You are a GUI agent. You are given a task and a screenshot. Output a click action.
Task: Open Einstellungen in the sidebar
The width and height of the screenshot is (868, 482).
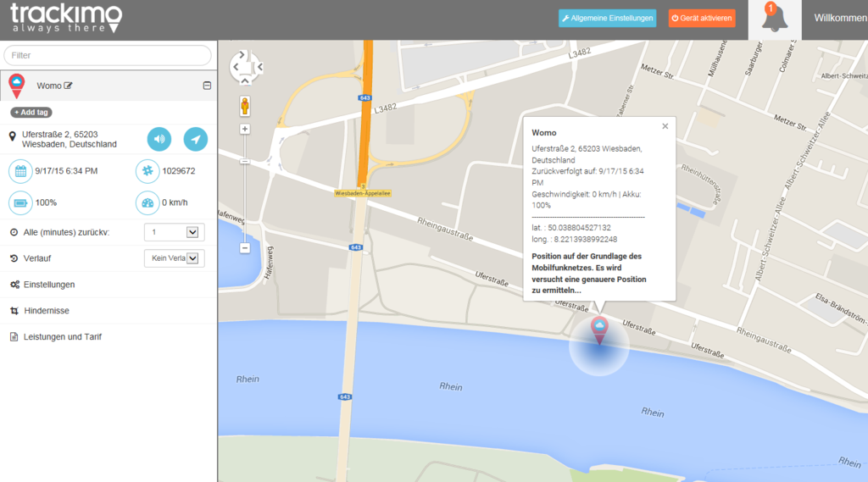[x=49, y=285]
